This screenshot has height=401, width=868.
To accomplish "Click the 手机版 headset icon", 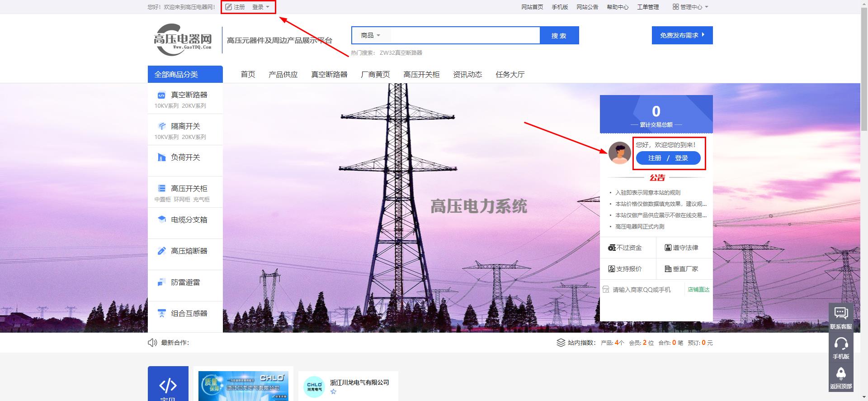I will click(x=840, y=344).
